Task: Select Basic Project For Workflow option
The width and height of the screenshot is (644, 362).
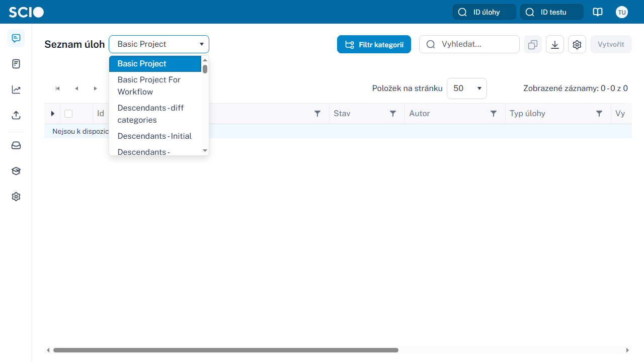Action: [155, 86]
